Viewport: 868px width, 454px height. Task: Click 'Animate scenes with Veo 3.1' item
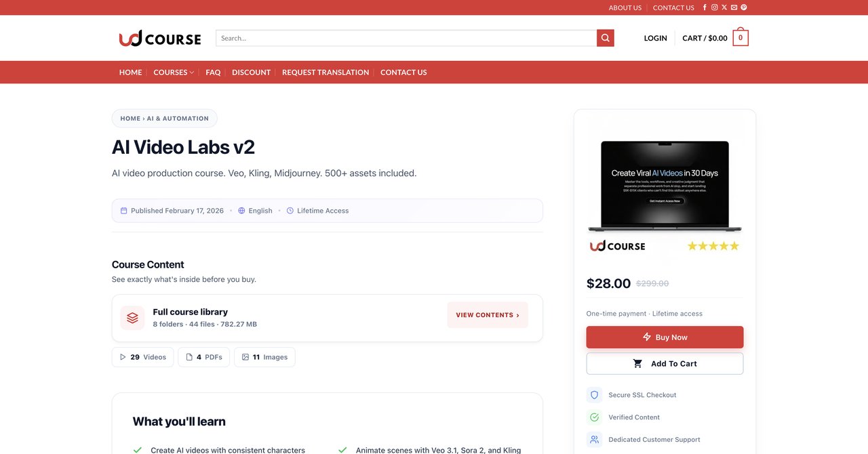pyautogui.click(x=438, y=450)
